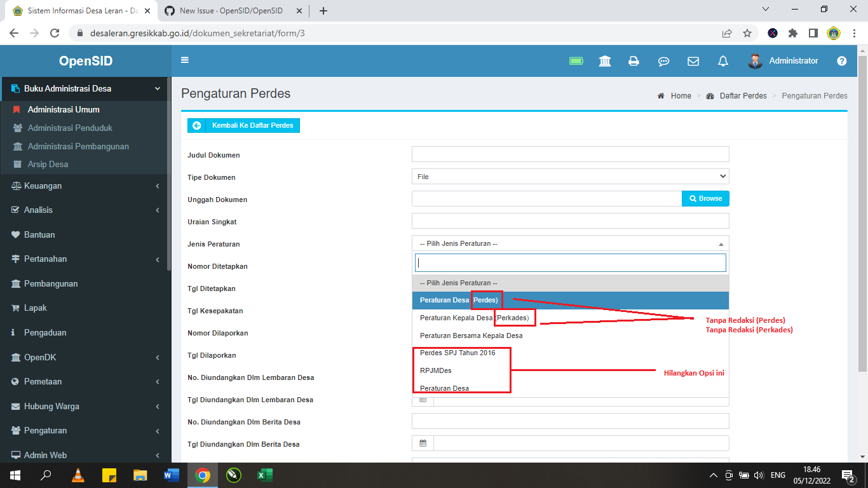Open the help question mark icon
The image size is (868, 488).
pos(841,61)
